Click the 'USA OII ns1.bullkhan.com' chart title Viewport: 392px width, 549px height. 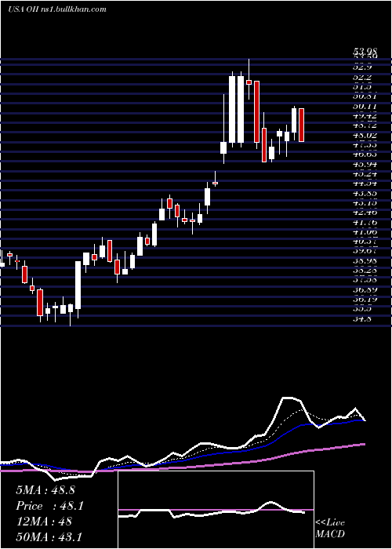56,9
